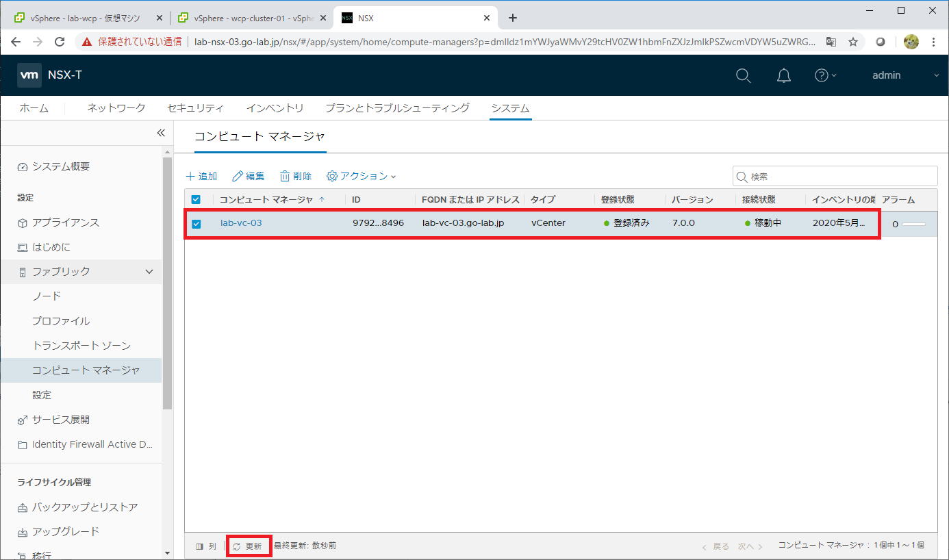Click the 更新 refresh button

click(248, 546)
